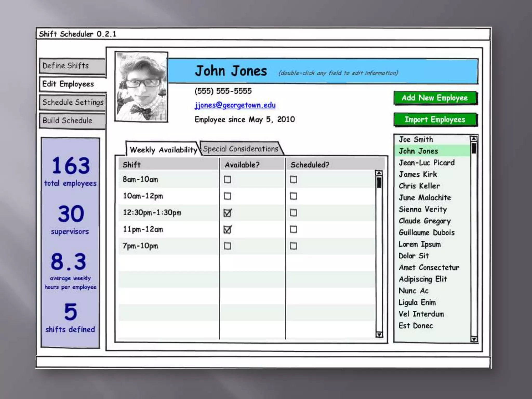Select Ligula Enim in the employee list
The width and height of the screenshot is (532, 399).
(x=432, y=302)
